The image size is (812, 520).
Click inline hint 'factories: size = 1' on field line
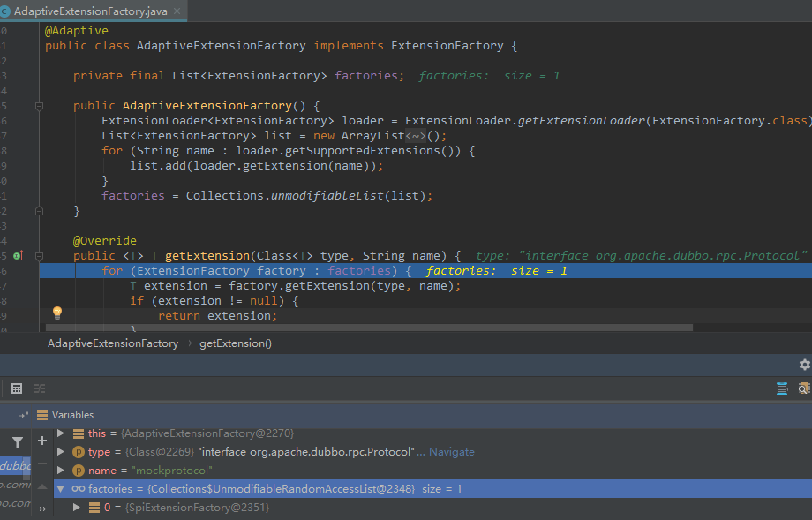pyautogui.click(x=489, y=76)
